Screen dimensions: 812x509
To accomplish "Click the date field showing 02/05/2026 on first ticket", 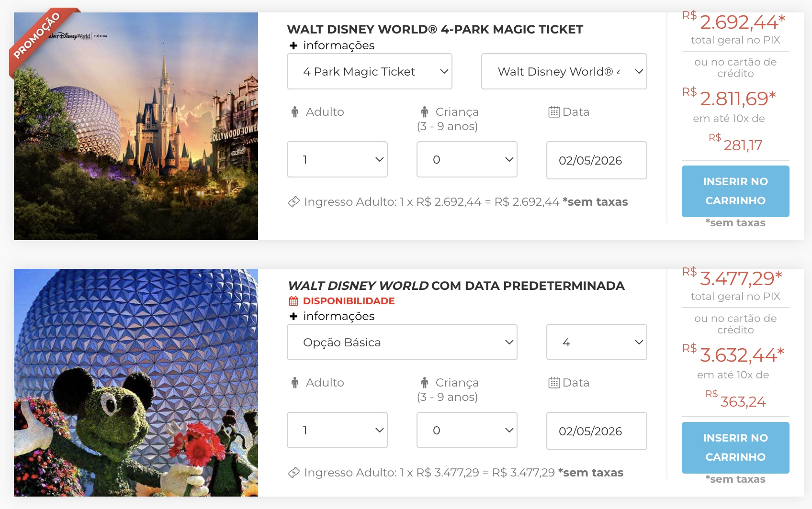I will click(x=596, y=160).
